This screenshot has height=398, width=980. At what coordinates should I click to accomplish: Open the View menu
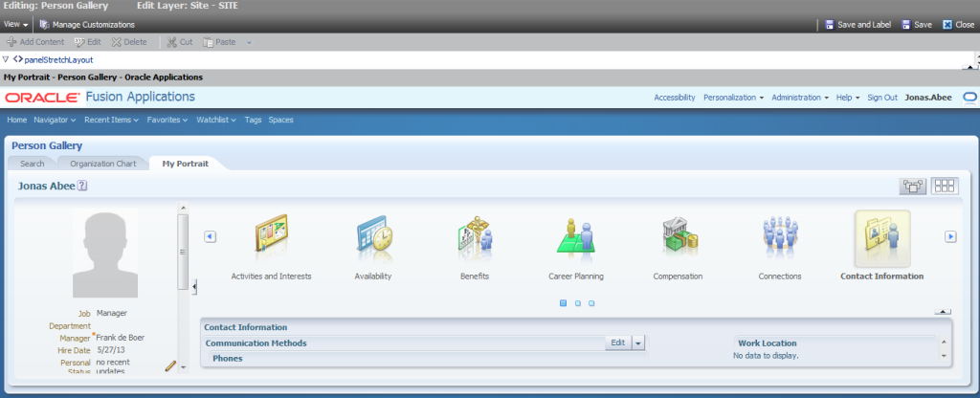point(16,24)
